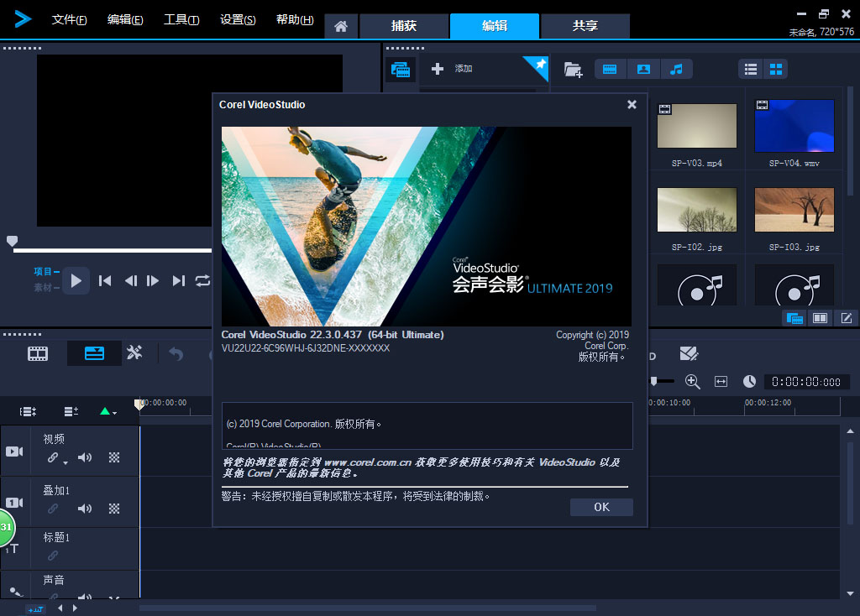Zoom in on the timeline with magnifier
Viewport: 860px width, 616px height.
pos(693,382)
